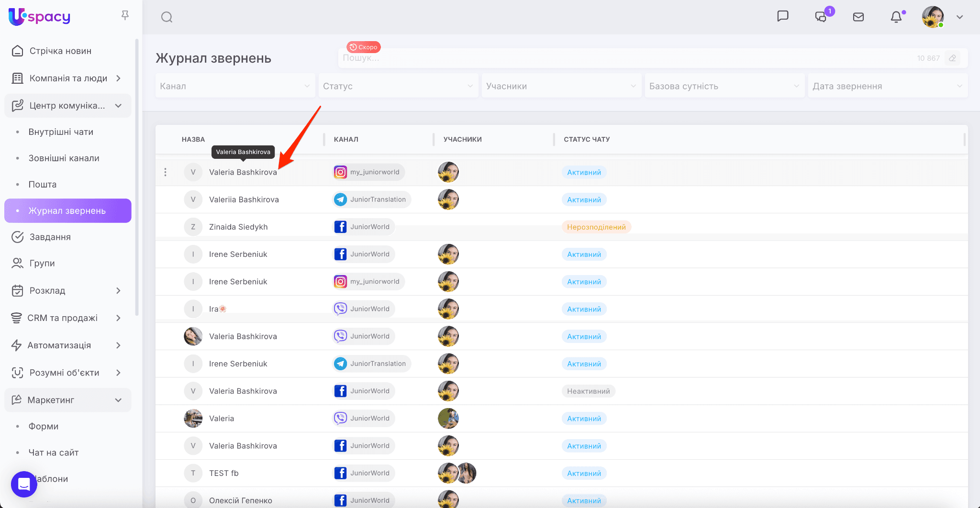Open the Статус filter dropdown

[x=398, y=86]
